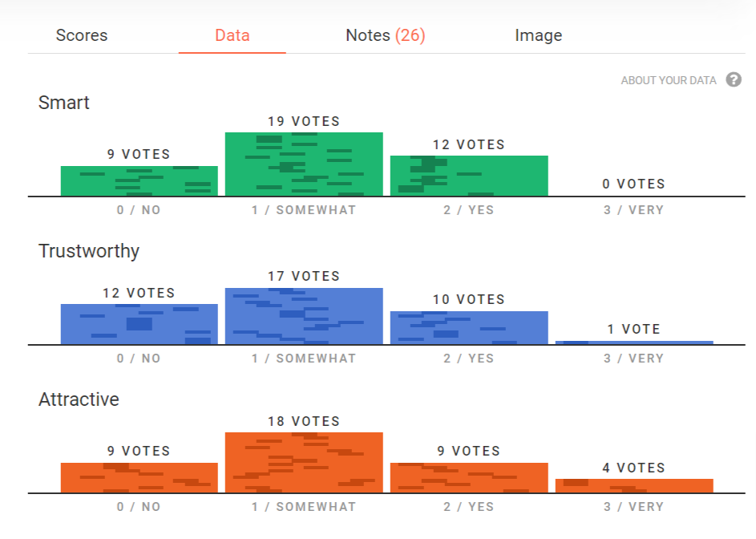
Task: Click Trustworthy 12 votes blue bar
Action: coord(139,324)
